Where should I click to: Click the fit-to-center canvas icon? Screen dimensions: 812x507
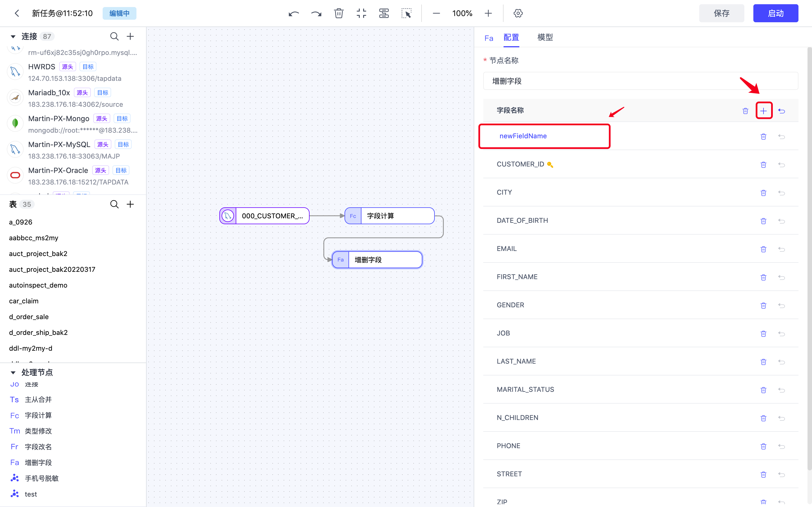click(361, 14)
